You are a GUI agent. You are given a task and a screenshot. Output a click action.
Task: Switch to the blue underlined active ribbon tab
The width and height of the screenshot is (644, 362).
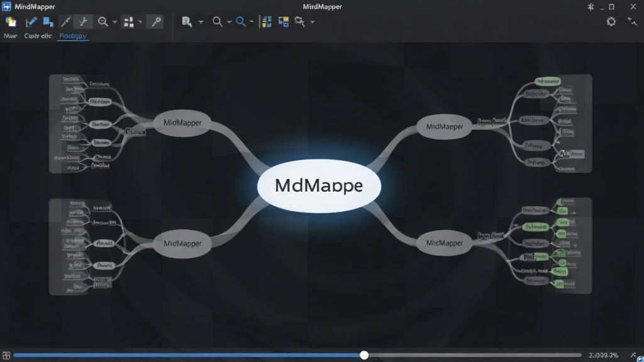coord(73,36)
